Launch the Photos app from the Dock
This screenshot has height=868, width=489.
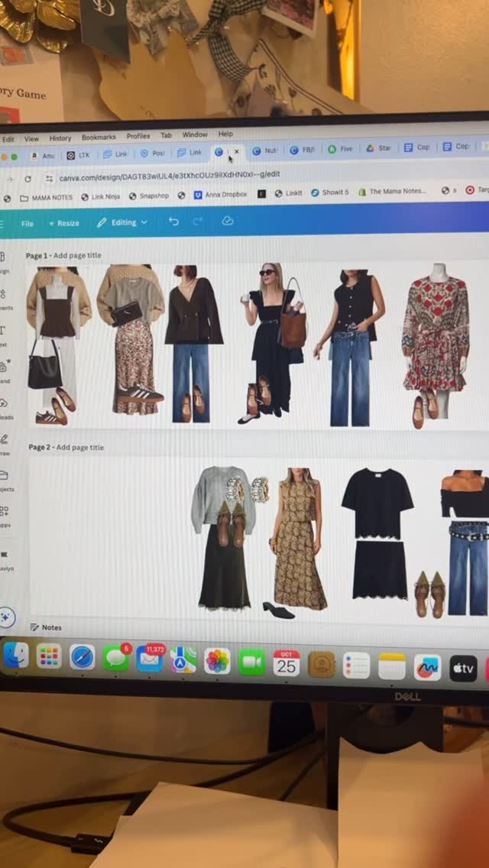click(218, 661)
